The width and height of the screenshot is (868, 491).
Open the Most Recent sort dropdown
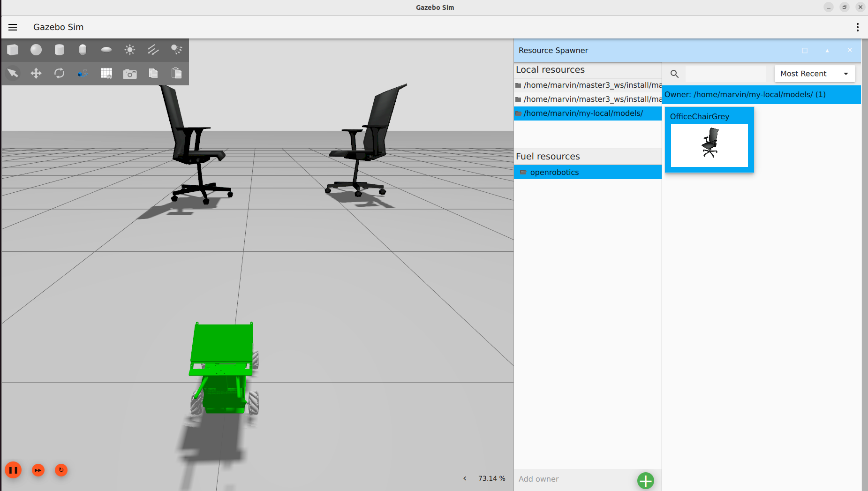tap(815, 74)
